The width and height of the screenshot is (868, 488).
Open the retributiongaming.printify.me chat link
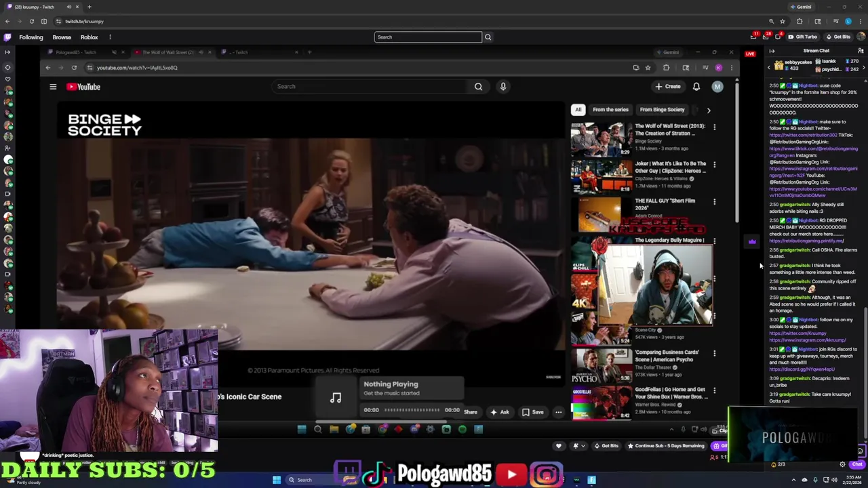[807, 241]
